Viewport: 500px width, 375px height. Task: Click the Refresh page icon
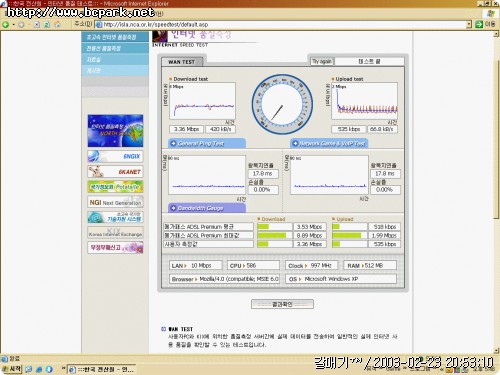pos(47,25)
